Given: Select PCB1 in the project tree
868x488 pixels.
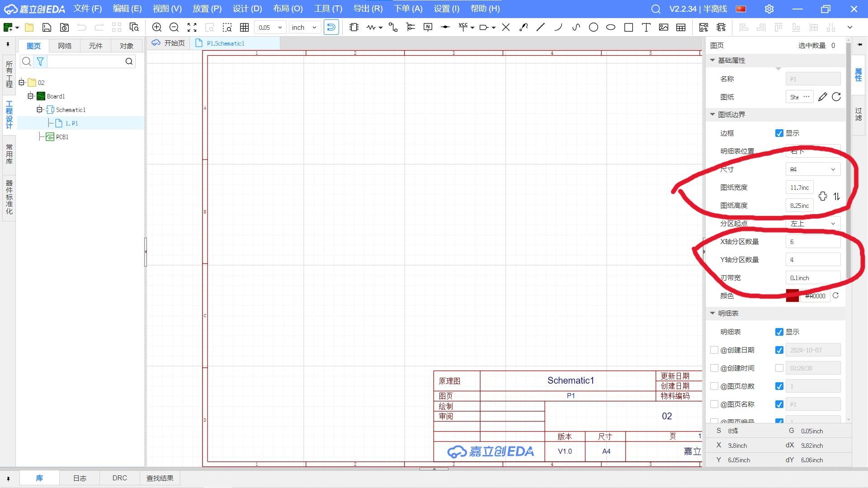Looking at the screenshot, I should (x=62, y=137).
